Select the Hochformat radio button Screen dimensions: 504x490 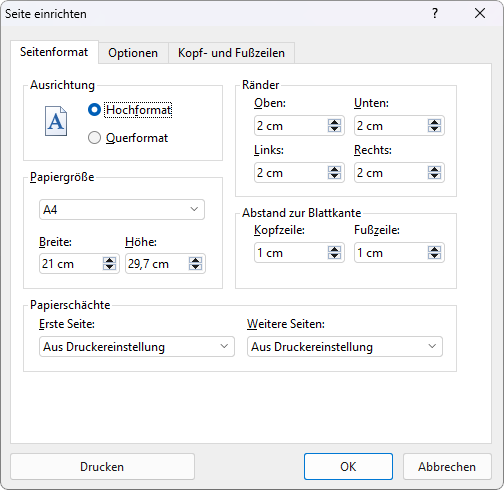point(94,110)
